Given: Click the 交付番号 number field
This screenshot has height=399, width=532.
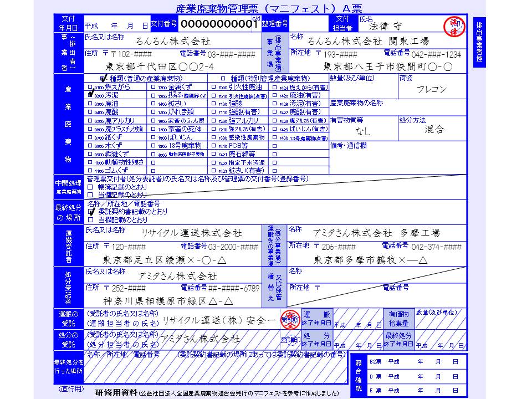Looking at the screenshot, I should [x=218, y=24].
